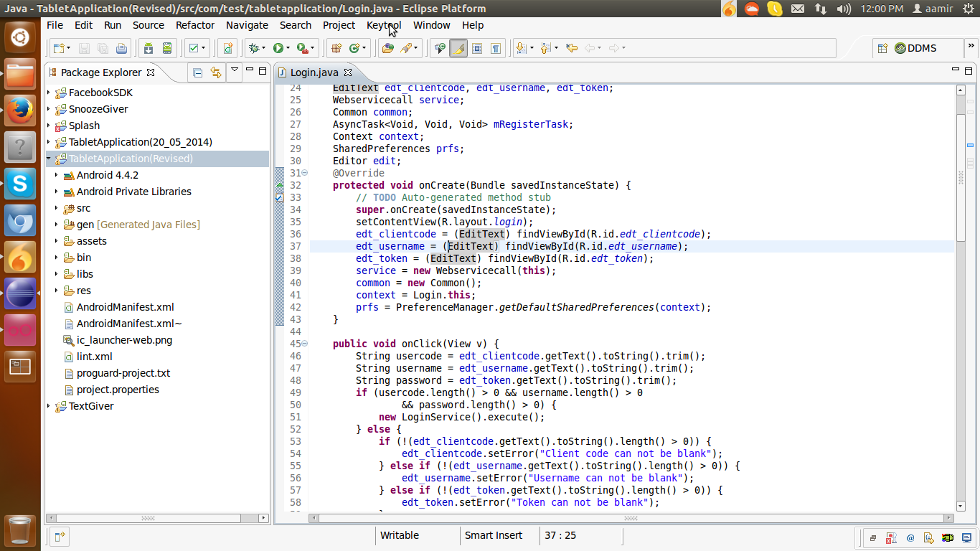The width and height of the screenshot is (980, 551).
Task: Toggle Mark Occurrences' left neighbor Breadcrumb button
Action: tap(440, 48)
